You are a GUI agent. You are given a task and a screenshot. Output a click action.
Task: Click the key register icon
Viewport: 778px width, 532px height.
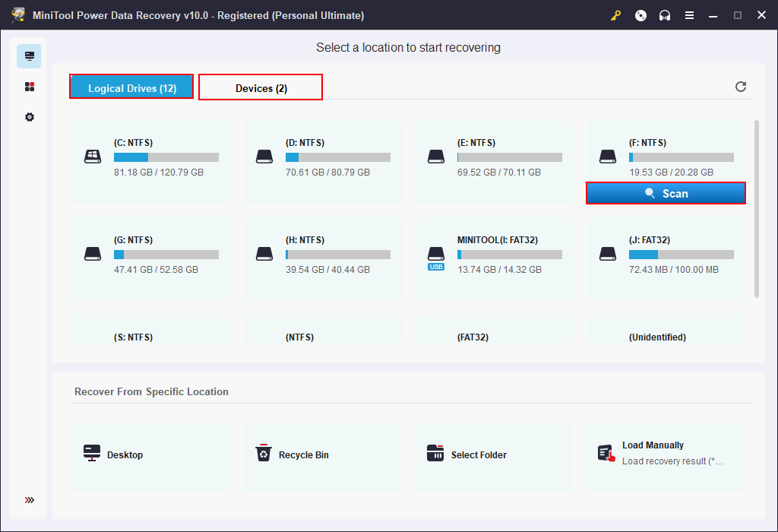[615, 15]
